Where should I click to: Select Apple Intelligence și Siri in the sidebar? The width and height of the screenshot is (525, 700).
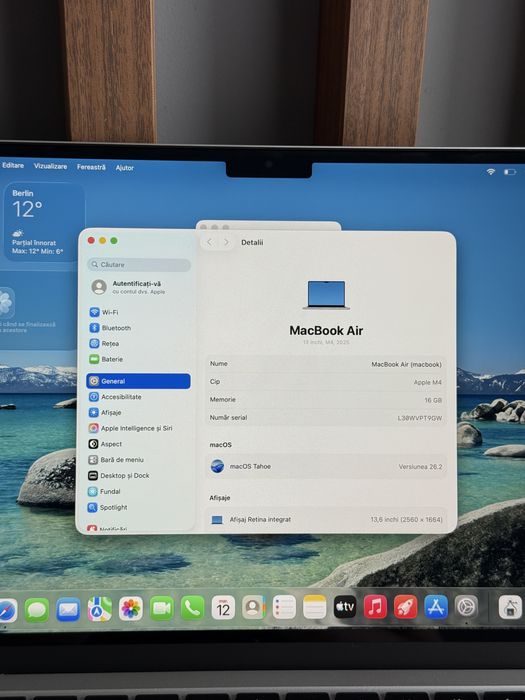tap(138, 428)
